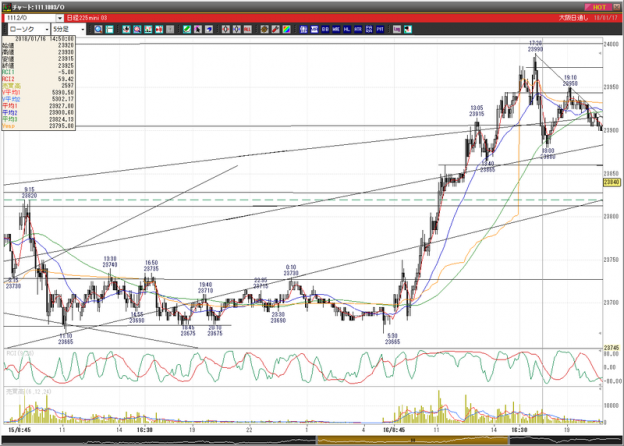
Task: Toggle the PIT indicator icon
Action: [x=380, y=29]
